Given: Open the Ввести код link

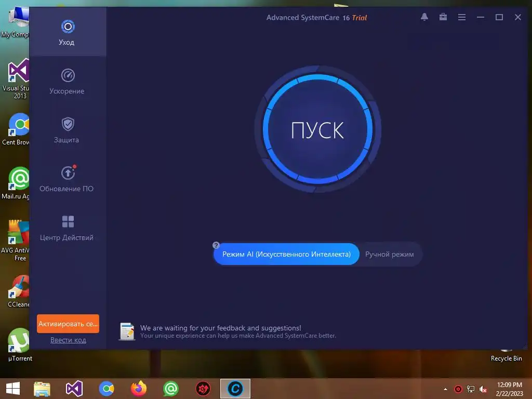Looking at the screenshot, I should [x=68, y=340].
